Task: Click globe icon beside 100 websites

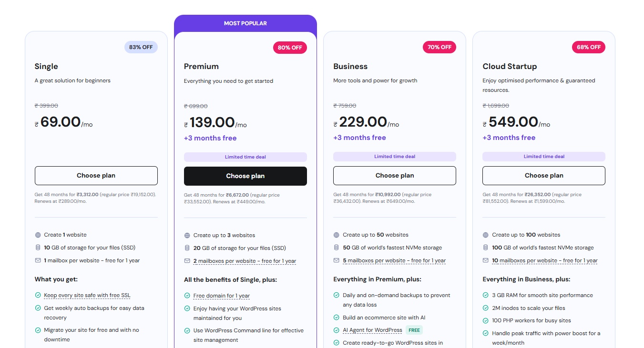Action: click(486, 235)
